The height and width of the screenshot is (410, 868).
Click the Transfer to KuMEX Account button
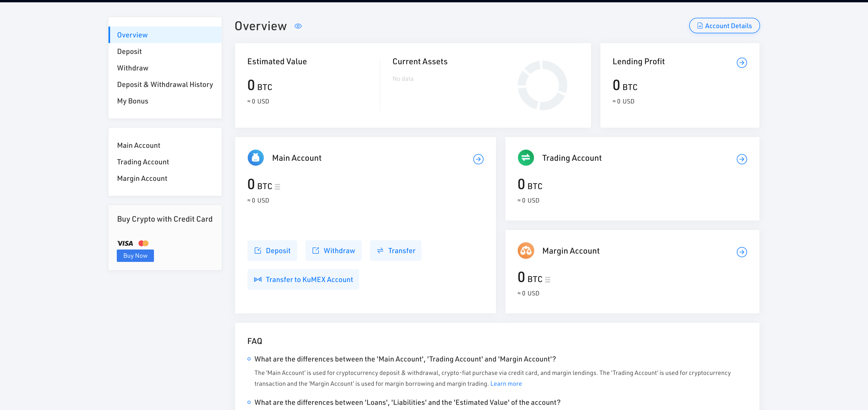pos(303,280)
